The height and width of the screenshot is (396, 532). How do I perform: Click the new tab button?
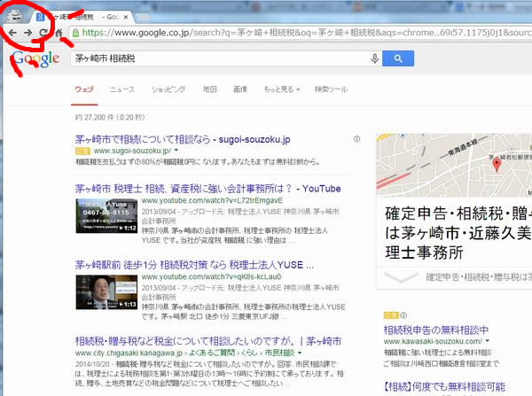pyautogui.click(x=144, y=17)
